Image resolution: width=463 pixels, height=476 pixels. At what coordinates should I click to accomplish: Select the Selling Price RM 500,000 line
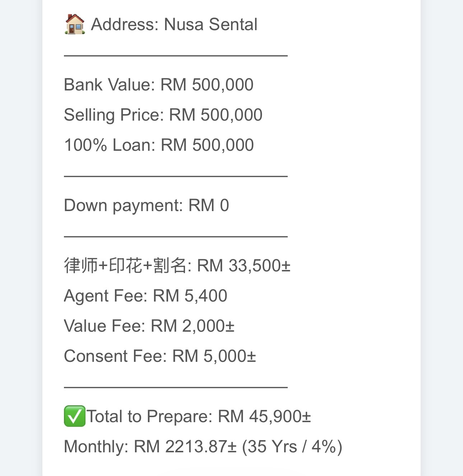point(163,115)
